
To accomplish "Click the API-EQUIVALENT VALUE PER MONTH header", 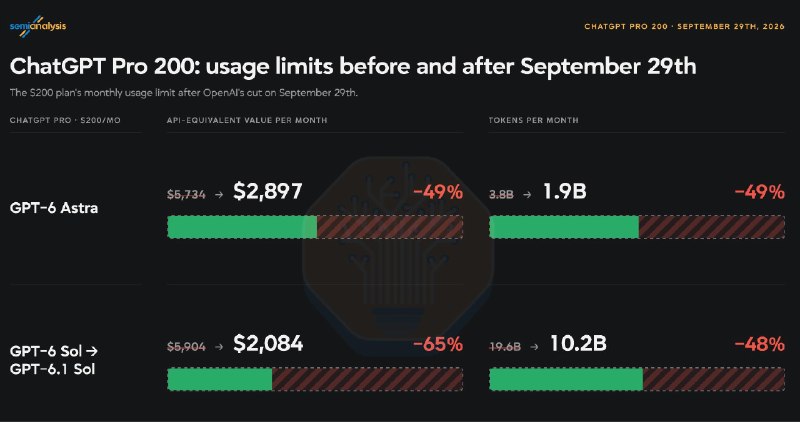I will pos(247,120).
